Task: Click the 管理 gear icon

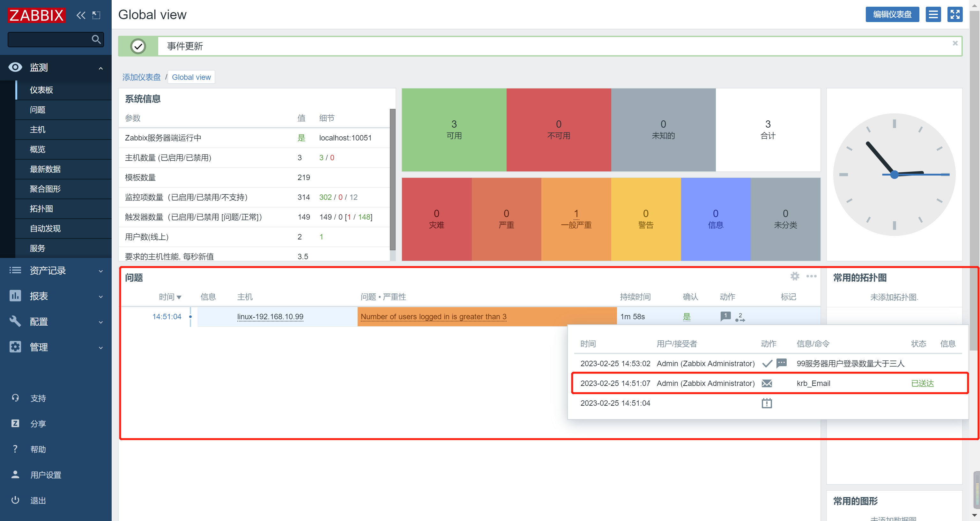Action: pyautogui.click(x=15, y=347)
